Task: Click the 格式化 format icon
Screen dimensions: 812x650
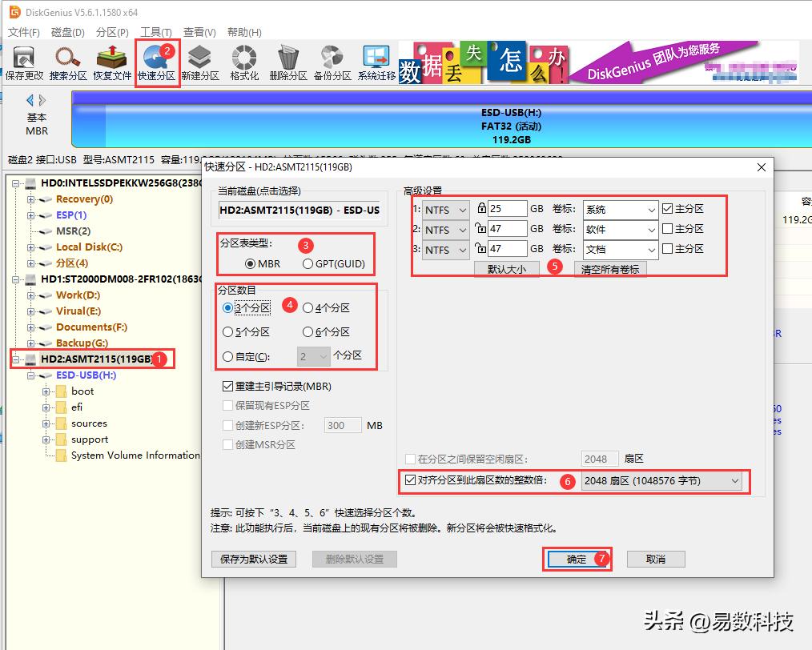Action: tap(243, 62)
